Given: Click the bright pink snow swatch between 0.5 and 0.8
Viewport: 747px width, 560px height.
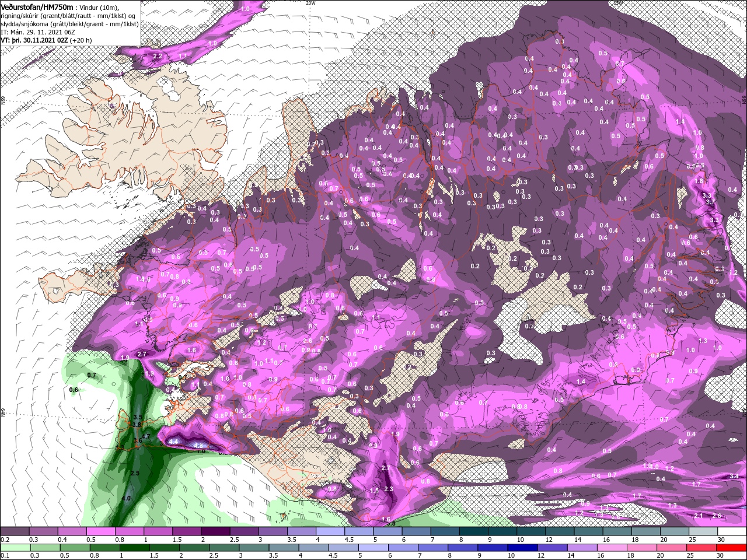Looking at the screenshot, I should click(x=100, y=531).
